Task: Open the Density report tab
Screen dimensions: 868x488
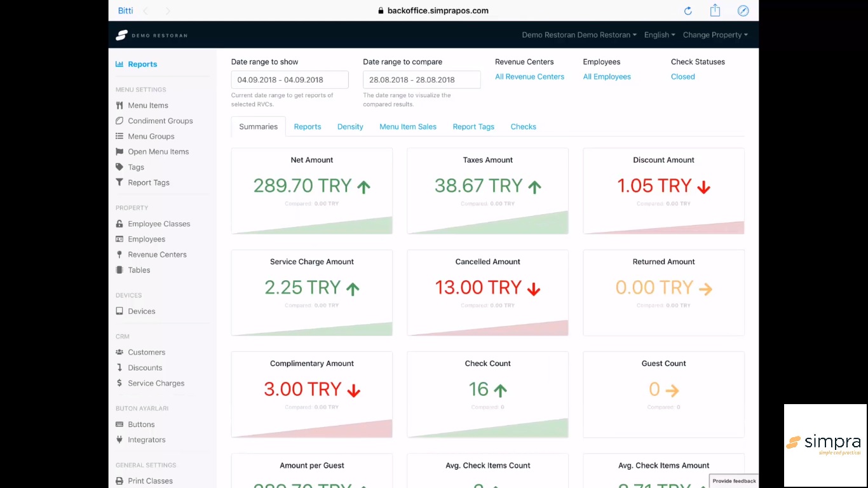Action: (x=350, y=126)
